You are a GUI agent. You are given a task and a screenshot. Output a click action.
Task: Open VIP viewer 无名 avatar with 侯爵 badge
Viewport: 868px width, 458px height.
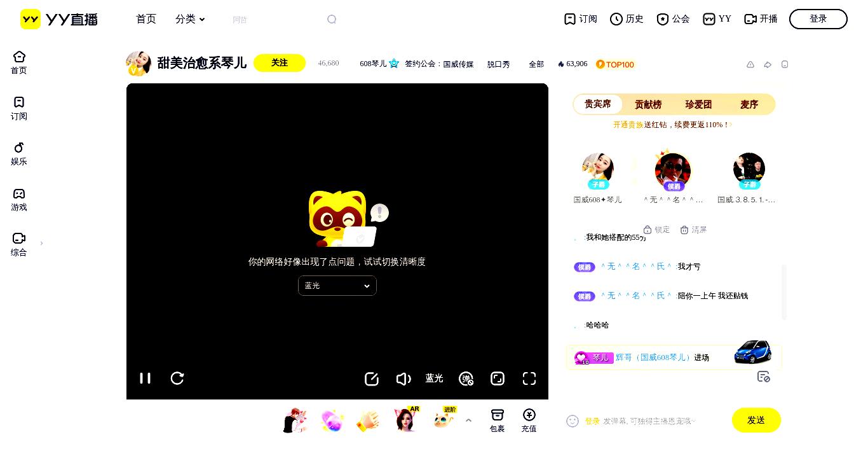[673, 170]
